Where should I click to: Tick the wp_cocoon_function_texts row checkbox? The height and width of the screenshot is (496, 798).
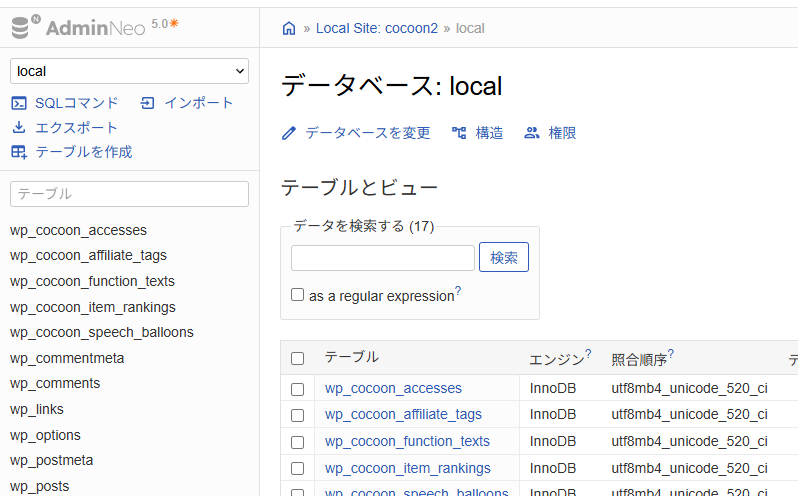(x=297, y=441)
